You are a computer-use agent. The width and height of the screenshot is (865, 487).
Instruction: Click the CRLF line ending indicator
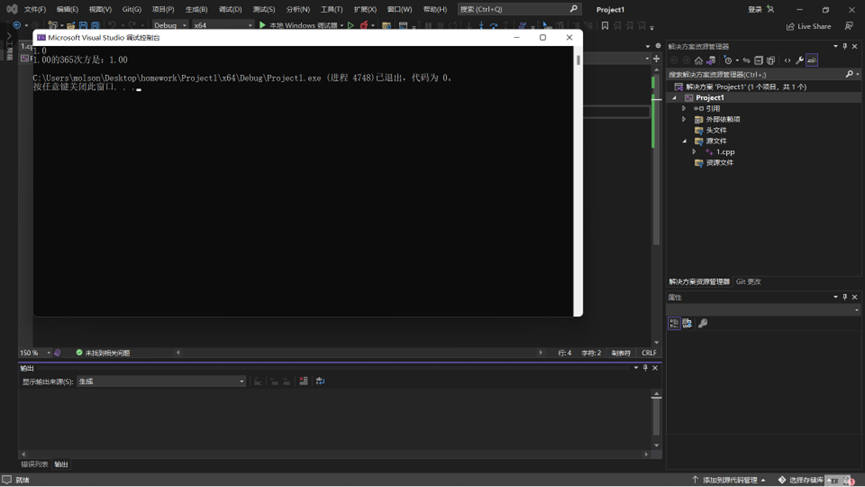pos(649,353)
